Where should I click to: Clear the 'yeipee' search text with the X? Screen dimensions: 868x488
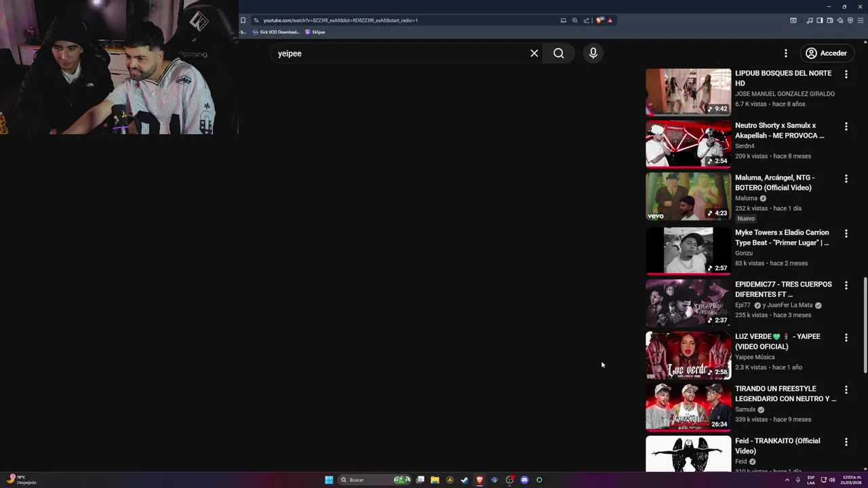coord(534,53)
